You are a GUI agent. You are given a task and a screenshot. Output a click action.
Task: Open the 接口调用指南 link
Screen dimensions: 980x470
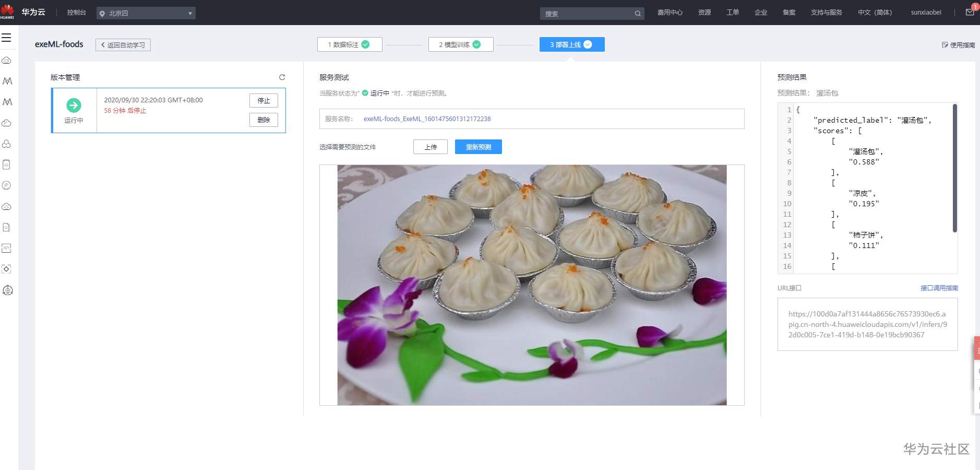click(x=939, y=288)
